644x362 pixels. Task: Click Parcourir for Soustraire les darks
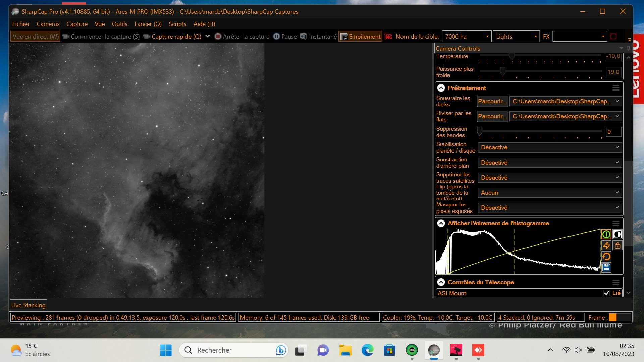coord(492,101)
